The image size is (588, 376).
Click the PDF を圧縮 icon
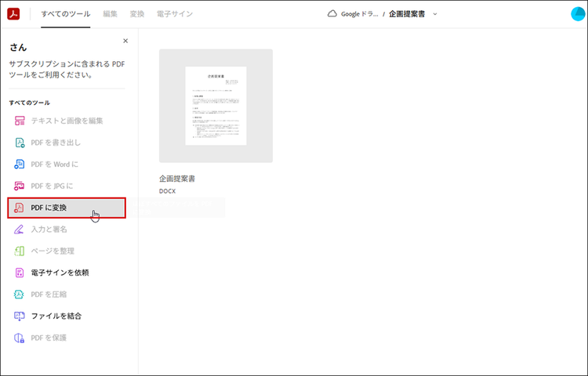pyautogui.click(x=20, y=295)
